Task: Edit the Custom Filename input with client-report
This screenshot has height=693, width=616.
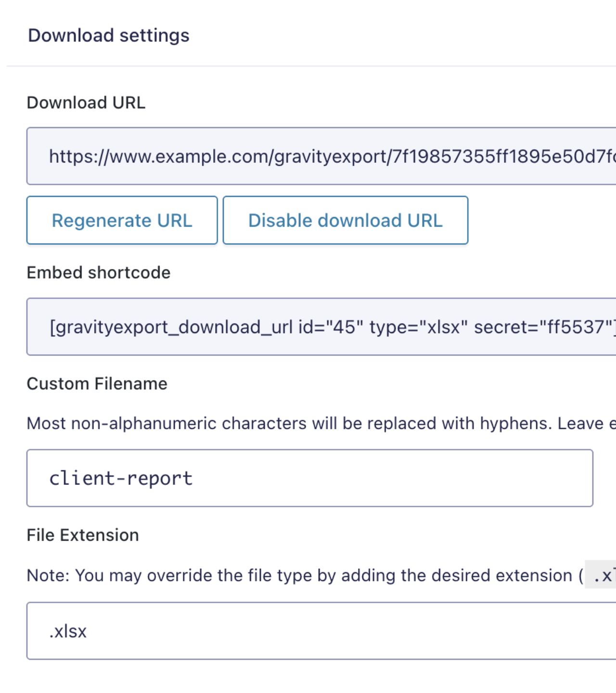Action: click(x=309, y=478)
